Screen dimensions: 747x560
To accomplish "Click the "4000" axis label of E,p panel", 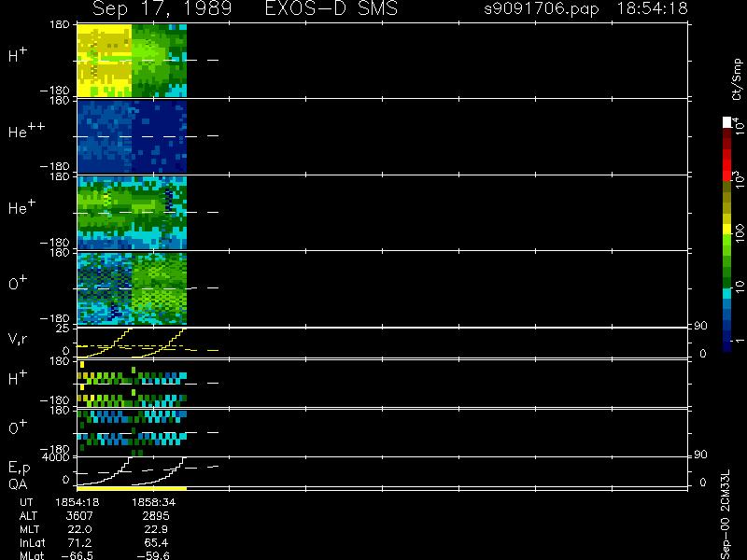I will [x=56, y=457].
